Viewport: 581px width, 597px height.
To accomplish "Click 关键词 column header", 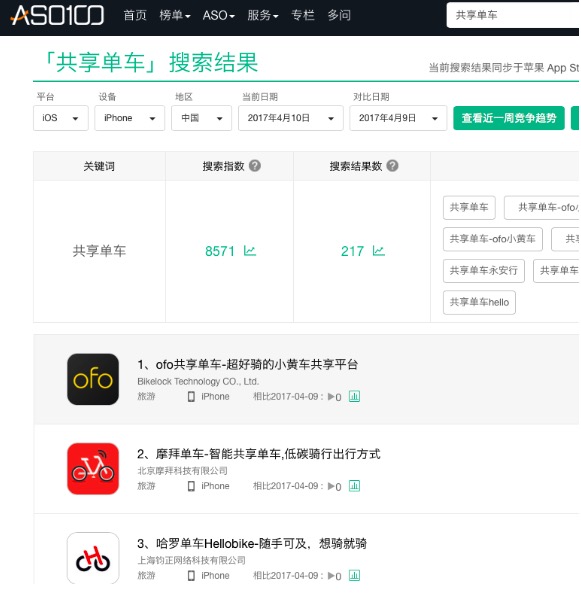I will tap(99, 166).
